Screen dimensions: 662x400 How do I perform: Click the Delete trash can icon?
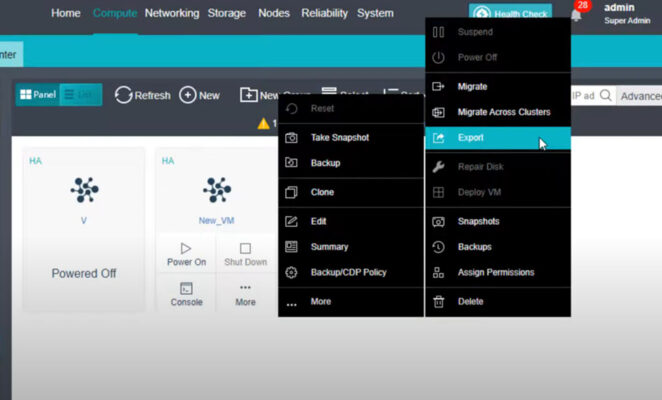pos(439,302)
